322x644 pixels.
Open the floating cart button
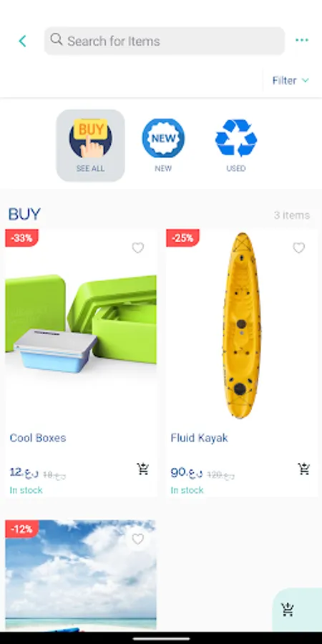(288, 610)
